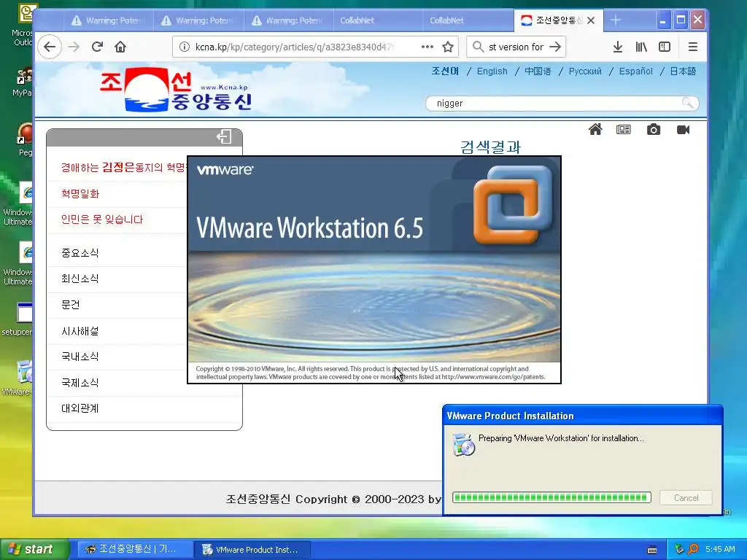Viewport: 747px width, 560px height.
Task: Open 문건 sidebar item
Action: 71,305
